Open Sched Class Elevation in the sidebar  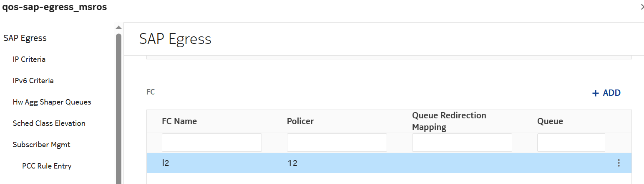pyautogui.click(x=49, y=123)
